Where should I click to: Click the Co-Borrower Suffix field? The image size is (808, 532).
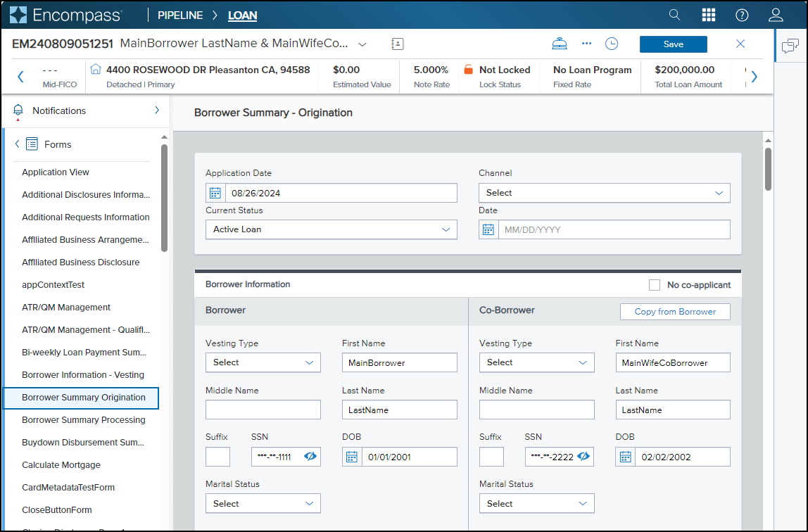tap(491, 457)
